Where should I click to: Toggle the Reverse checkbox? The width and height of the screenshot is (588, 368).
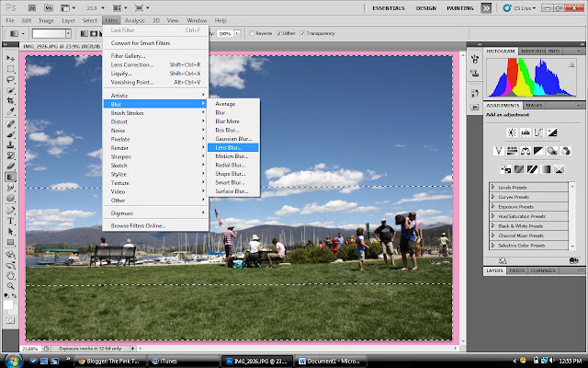[x=252, y=33]
